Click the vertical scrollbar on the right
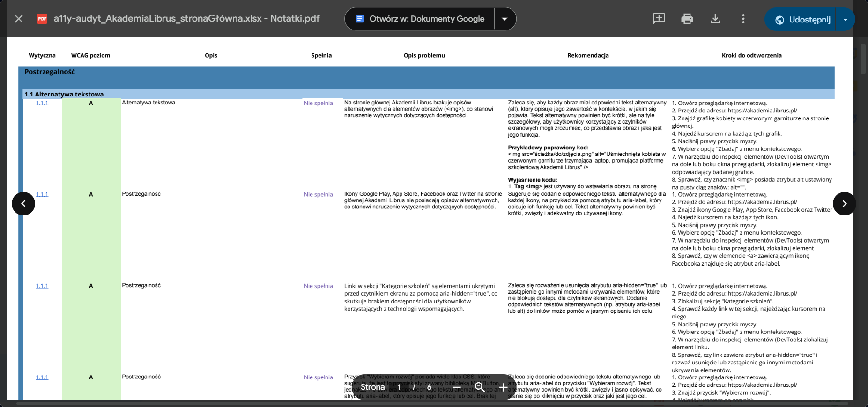Image resolution: width=868 pixels, height=407 pixels. 864,59
